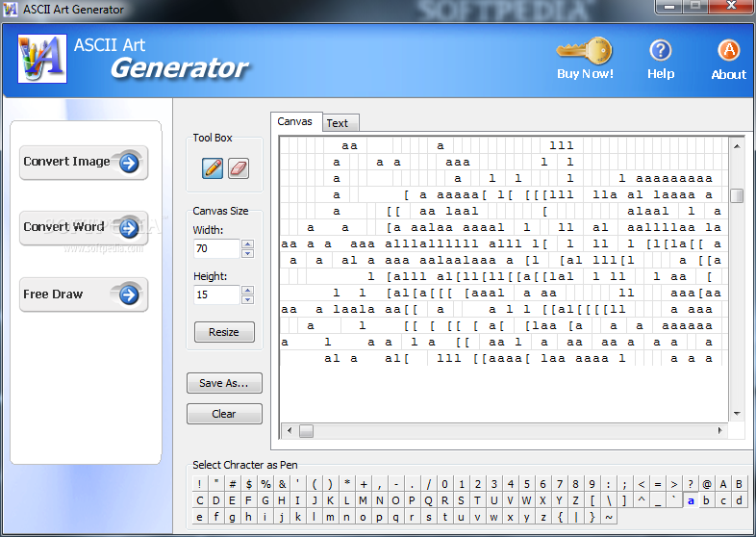Select lowercase 'z' as pen character
This screenshot has height=537, width=756.
tap(543, 517)
